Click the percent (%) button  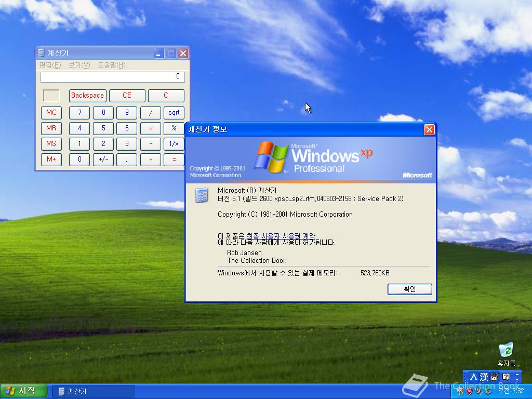[x=174, y=128]
